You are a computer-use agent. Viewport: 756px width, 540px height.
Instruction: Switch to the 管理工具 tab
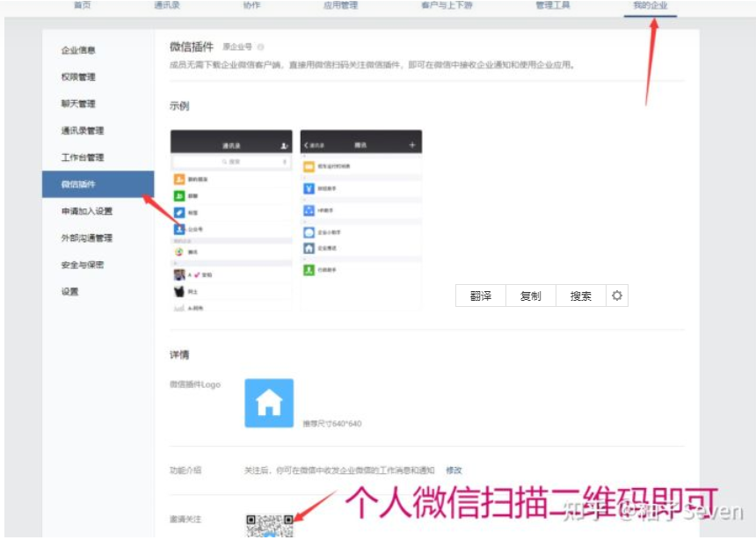point(553,5)
